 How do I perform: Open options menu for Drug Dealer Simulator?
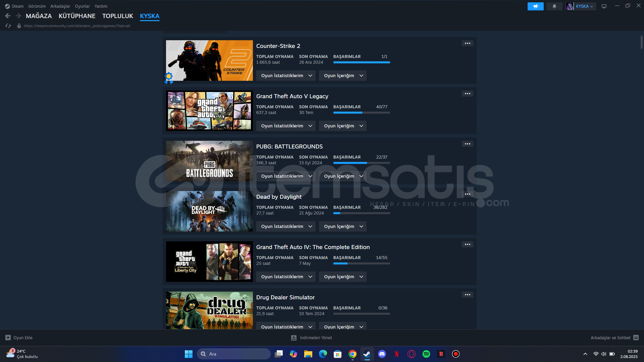point(468,295)
